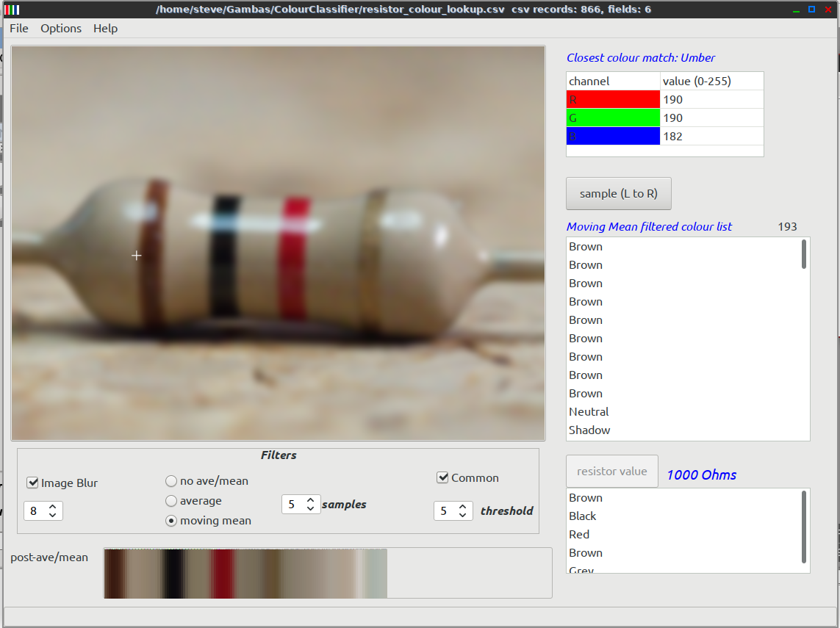Viewport: 840px width, 628px height.
Task: Open the Help menu
Action: click(105, 28)
